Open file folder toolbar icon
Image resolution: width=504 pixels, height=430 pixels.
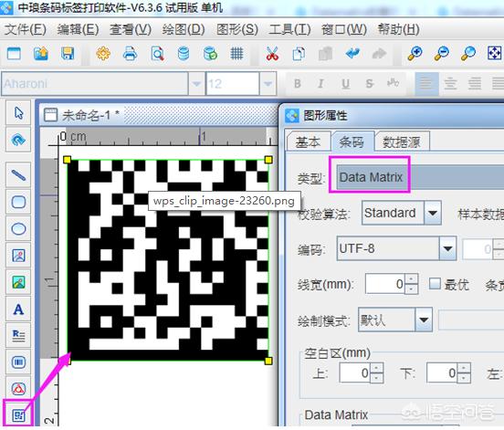tap(41, 53)
